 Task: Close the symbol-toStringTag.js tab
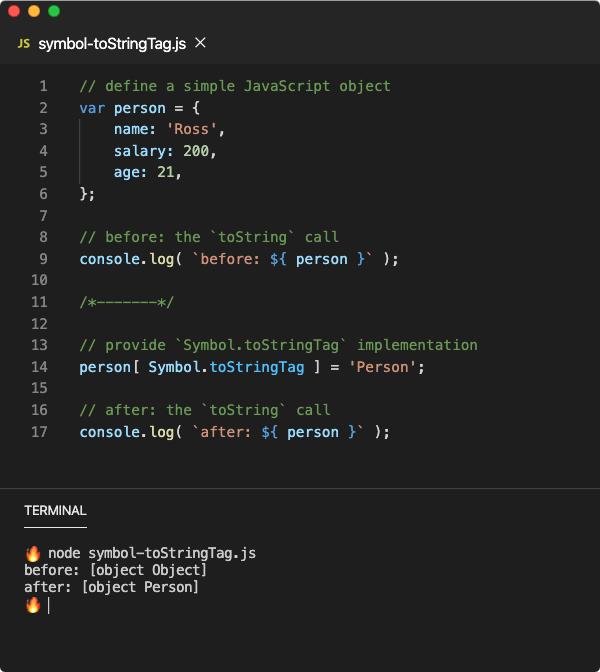pyautogui.click(x=200, y=43)
